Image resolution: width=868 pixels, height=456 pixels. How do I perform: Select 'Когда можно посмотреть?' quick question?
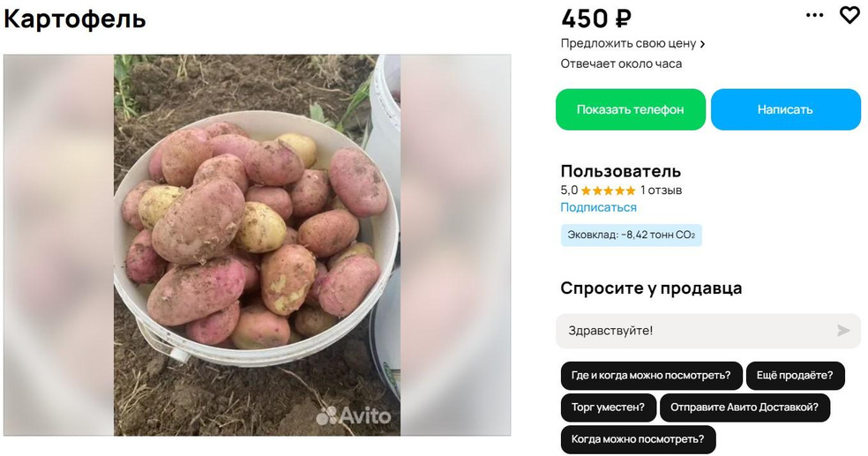click(x=638, y=439)
